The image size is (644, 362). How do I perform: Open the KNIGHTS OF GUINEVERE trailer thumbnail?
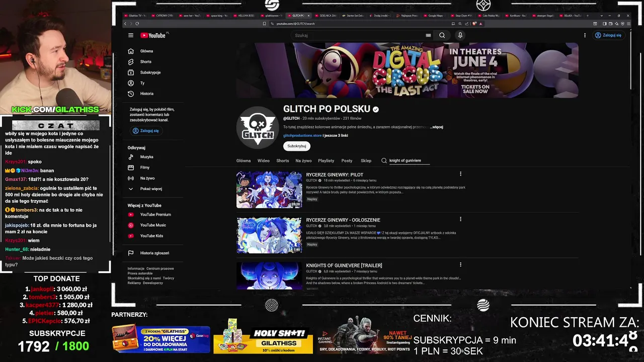click(x=269, y=276)
